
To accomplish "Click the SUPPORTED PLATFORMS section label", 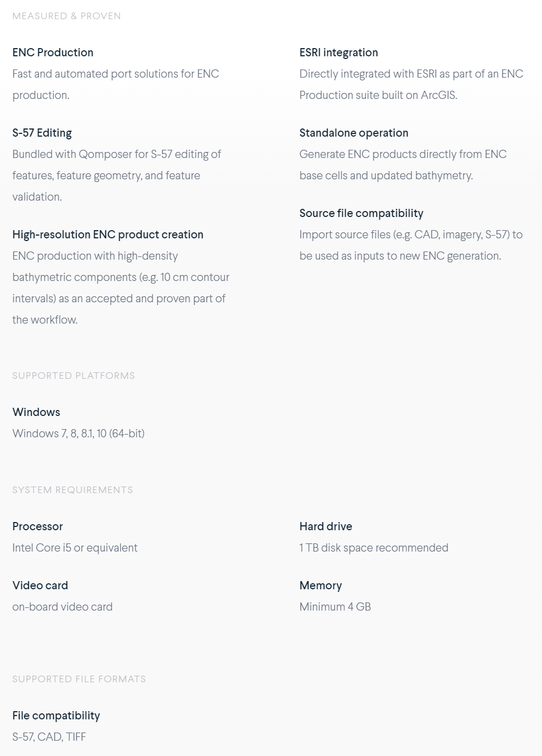I will point(74,376).
